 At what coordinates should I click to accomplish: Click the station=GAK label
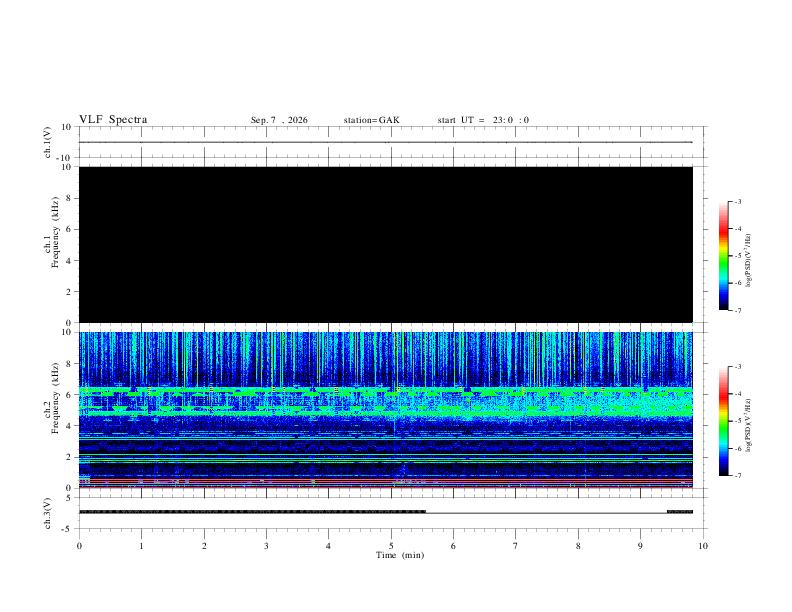point(371,120)
